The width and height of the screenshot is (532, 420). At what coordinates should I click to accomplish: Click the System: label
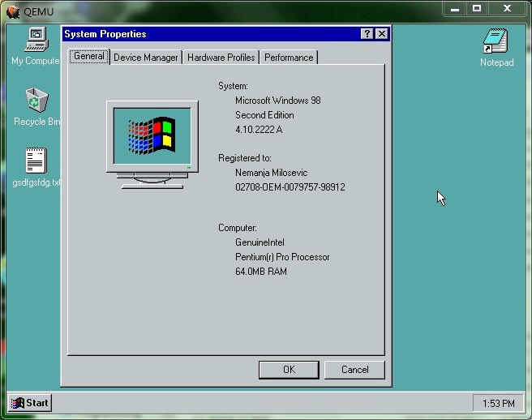pos(233,86)
